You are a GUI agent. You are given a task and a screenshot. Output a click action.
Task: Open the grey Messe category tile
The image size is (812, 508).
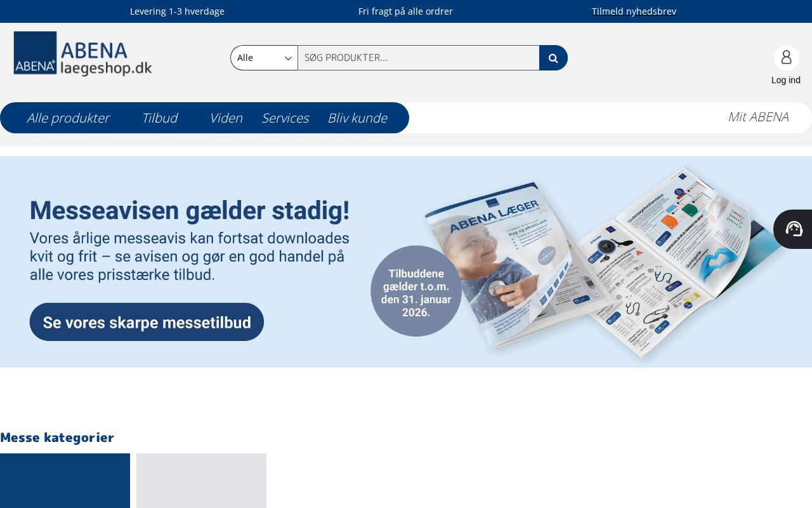point(201,481)
